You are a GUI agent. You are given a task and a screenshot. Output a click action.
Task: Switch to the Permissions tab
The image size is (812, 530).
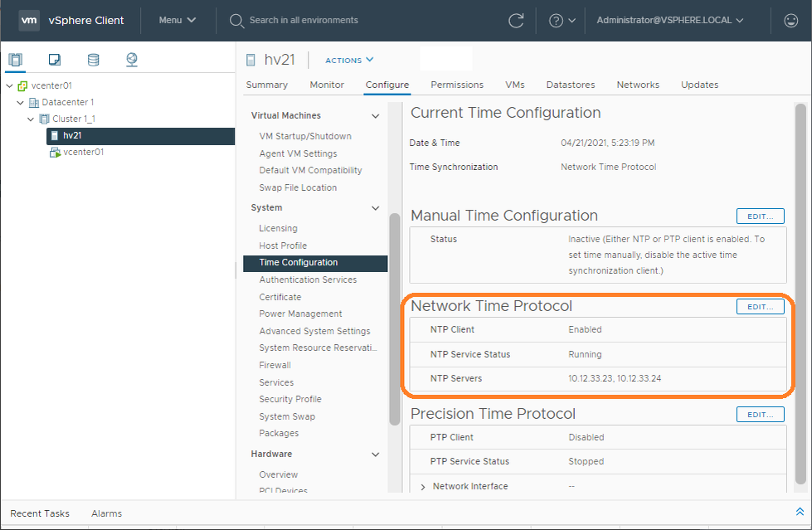(457, 85)
